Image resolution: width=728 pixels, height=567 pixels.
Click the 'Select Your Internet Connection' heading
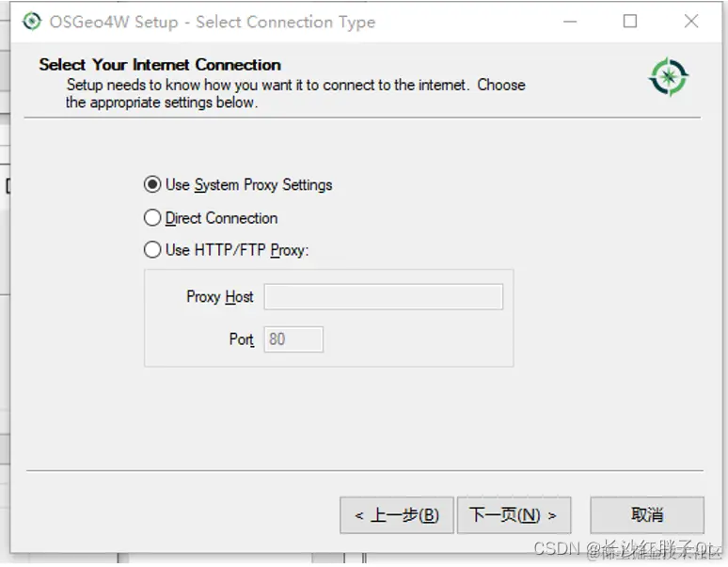click(x=160, y=65)
